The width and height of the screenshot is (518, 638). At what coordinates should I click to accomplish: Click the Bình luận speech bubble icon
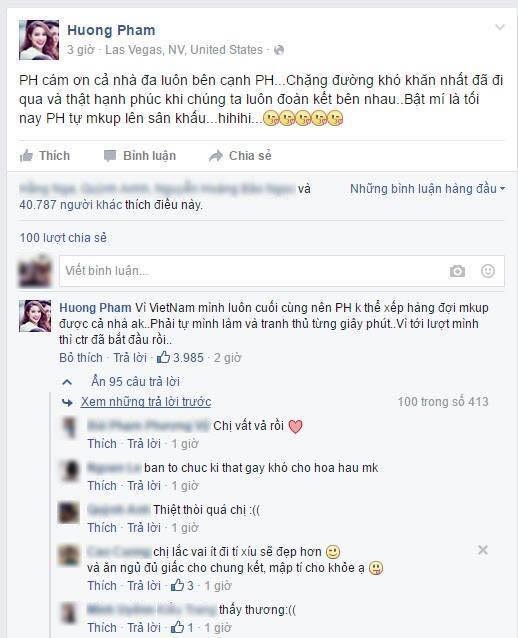tap(109, 156)
